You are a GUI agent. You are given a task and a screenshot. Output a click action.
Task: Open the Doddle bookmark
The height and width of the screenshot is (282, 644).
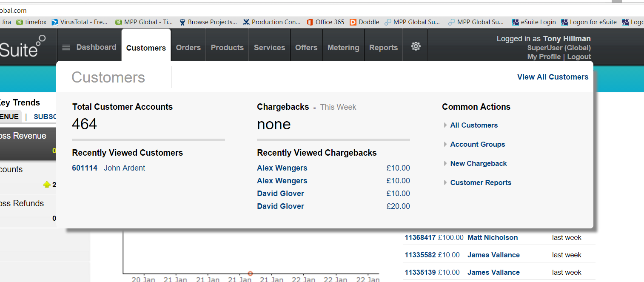pos(364,22)
